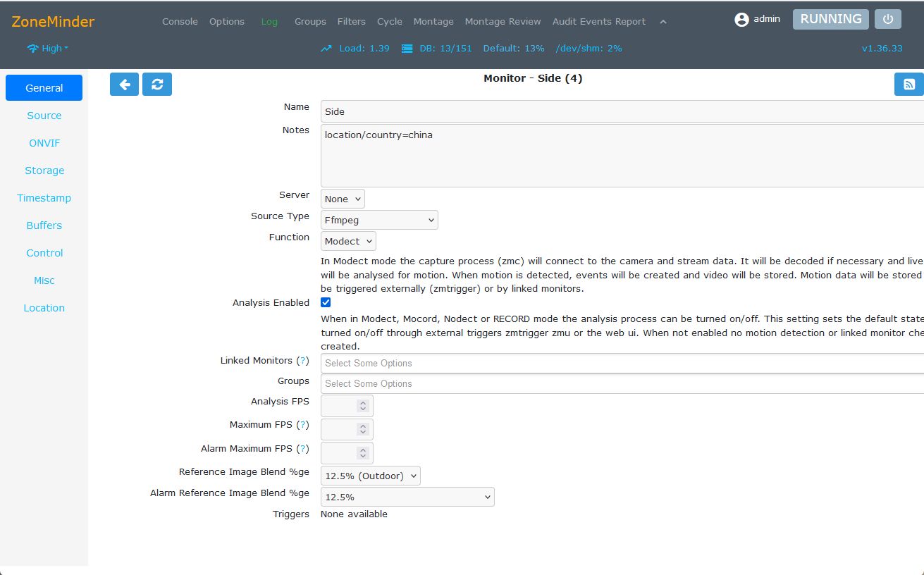The image size is (924, 575).
Task: Open the Console menu
Action: point(180,22)
